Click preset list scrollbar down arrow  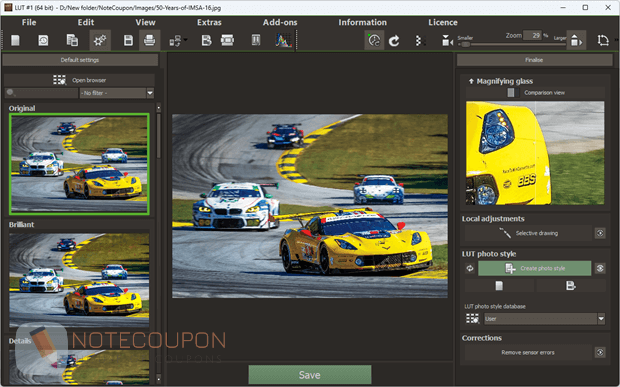coord(159,379)
